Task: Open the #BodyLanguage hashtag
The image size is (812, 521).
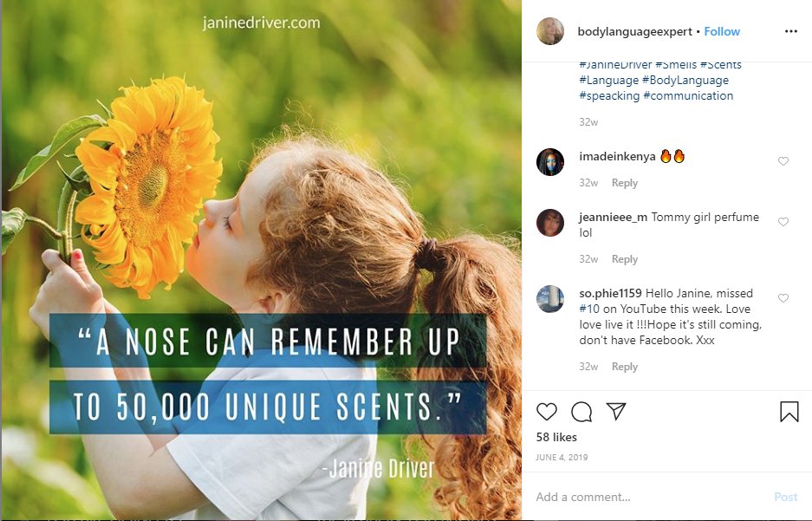Action: click(x=685, y=81)
